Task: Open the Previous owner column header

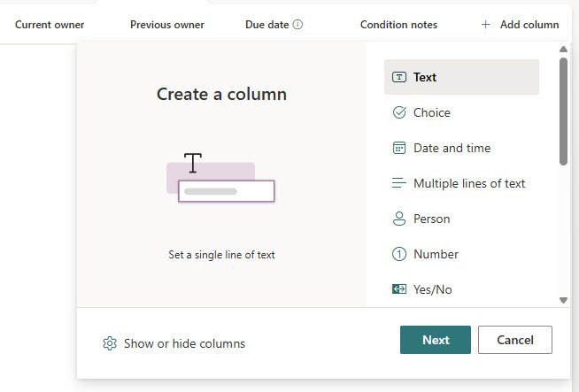Action: pyautogui.click(x=166, y=25)
